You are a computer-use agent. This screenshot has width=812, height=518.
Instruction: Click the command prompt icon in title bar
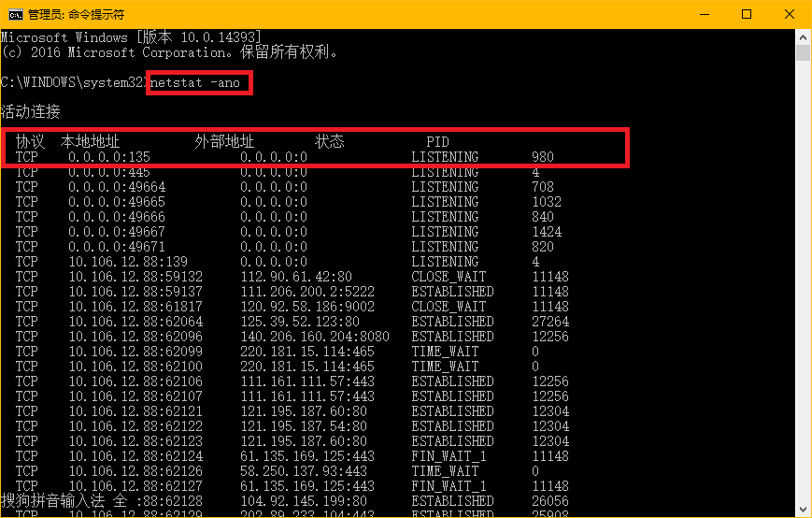(15, 14)
